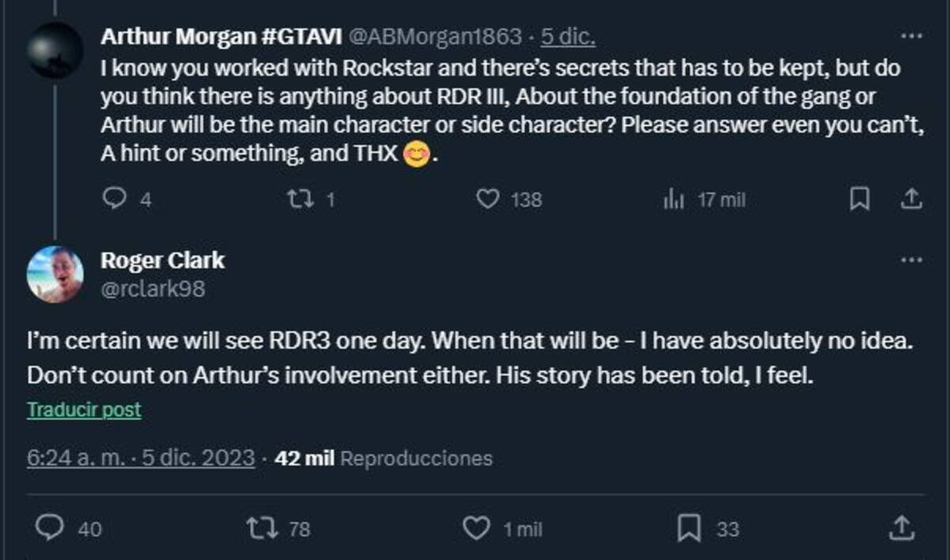
Task: Open the 5 dic. date link on Arthur's tweet
Action: coord(568,36)
